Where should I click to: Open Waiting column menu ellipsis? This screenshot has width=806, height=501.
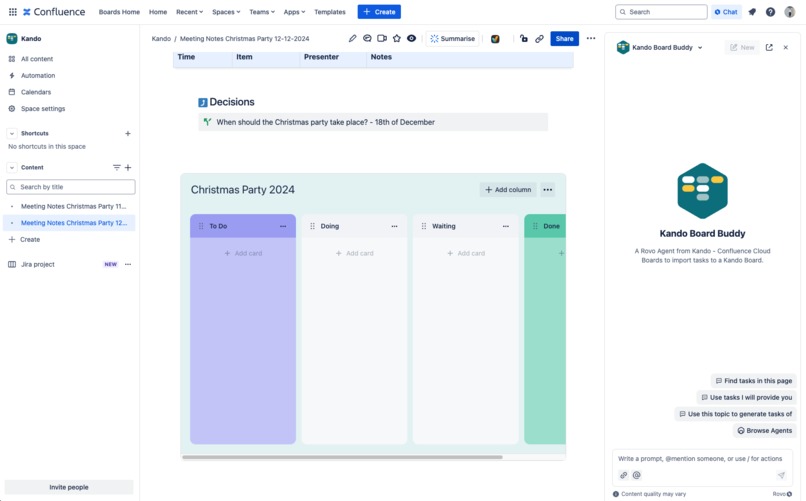[506, 226]
